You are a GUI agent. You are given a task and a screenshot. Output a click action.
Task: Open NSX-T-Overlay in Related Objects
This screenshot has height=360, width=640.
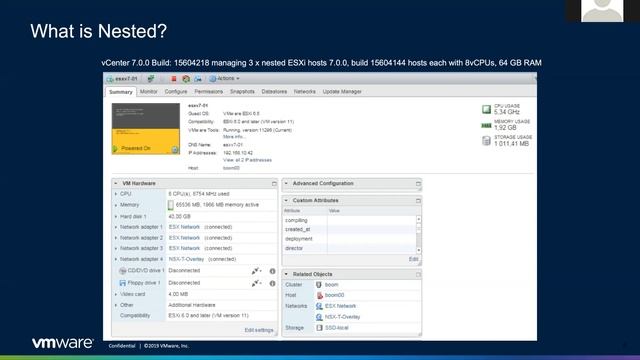coord(342,317)
